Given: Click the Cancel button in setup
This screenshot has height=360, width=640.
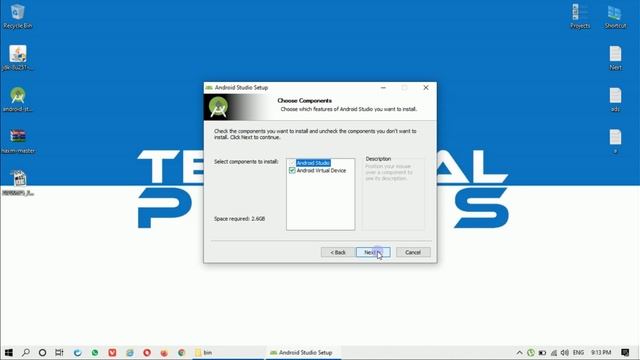Looking at the screenshot, I should tap(413, 252).
